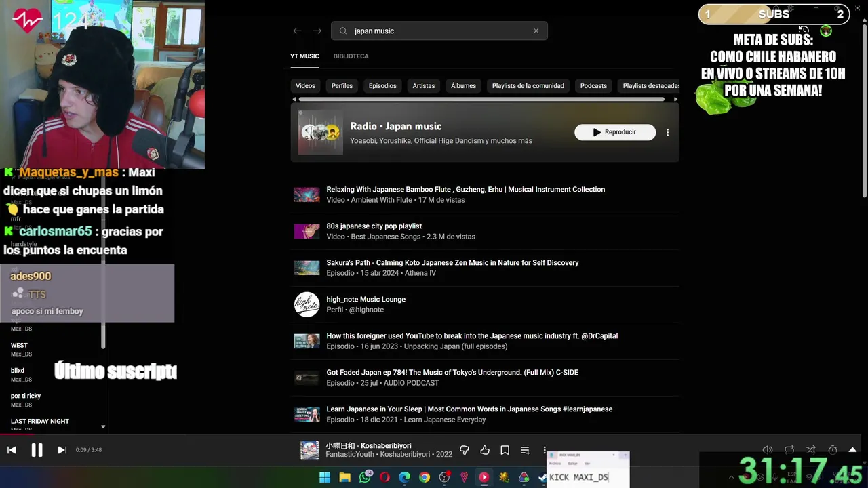Filter results by Álbumes
868x488 pixels.
[463, 86]
